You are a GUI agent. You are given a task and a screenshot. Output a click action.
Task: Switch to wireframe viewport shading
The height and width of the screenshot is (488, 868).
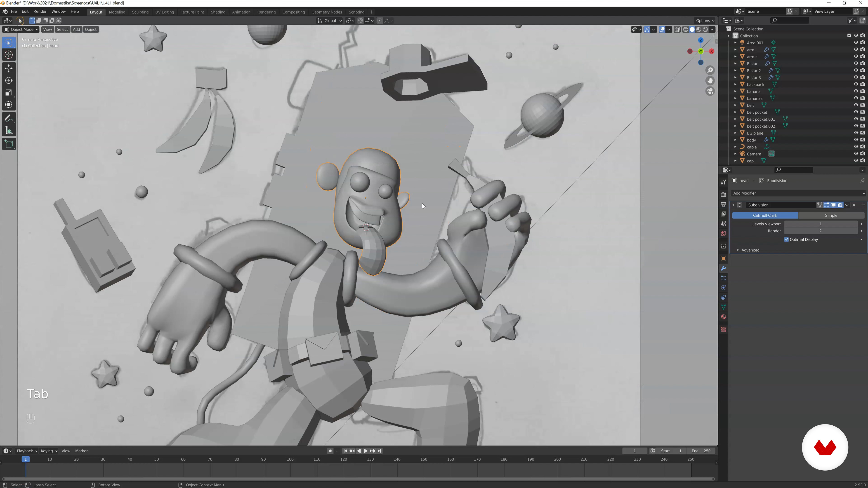[685, 30]
